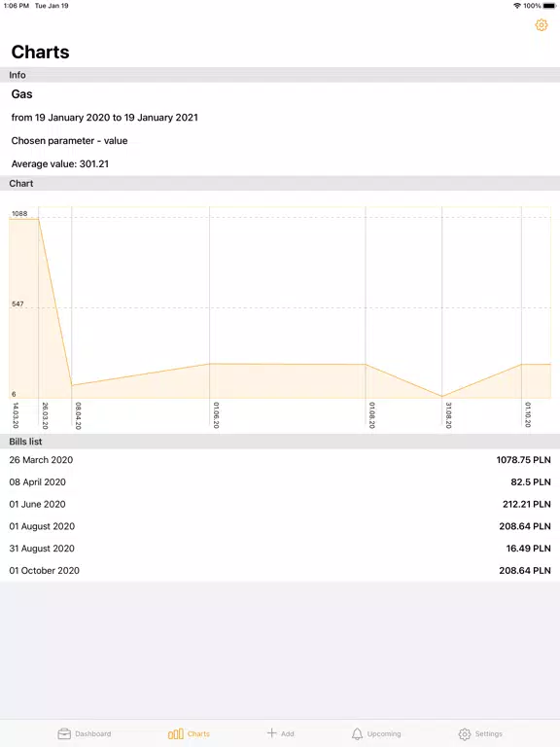Select the Charts tab
This screenshot has height=747, width=560.
[x=189, y=733]
